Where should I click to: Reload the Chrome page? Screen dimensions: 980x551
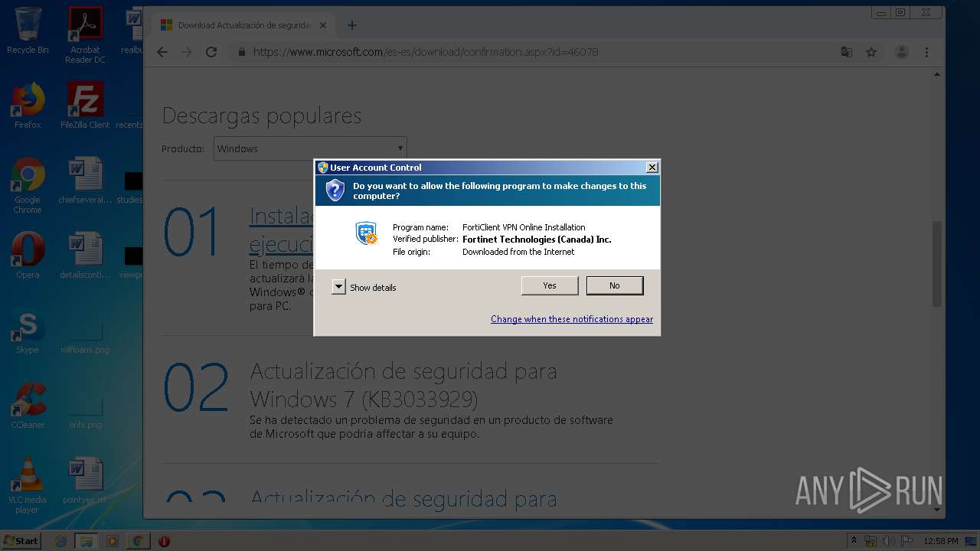211,52
